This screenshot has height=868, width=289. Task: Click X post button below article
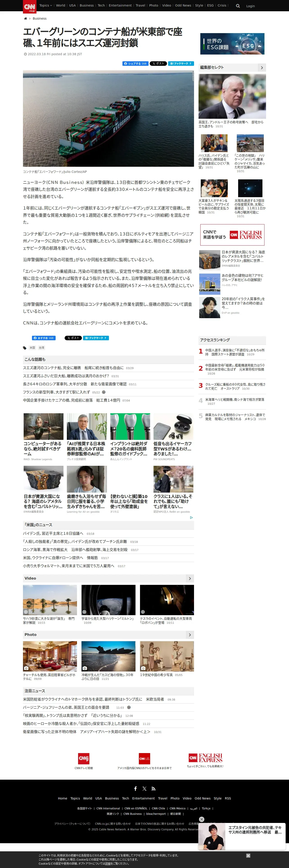pos(73,338)
